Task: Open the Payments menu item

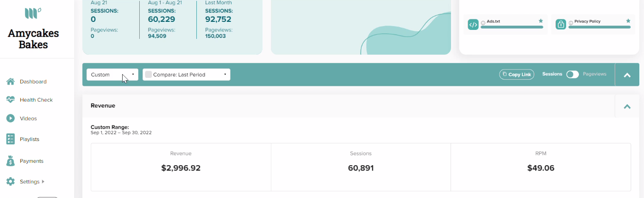Action: 31,161
